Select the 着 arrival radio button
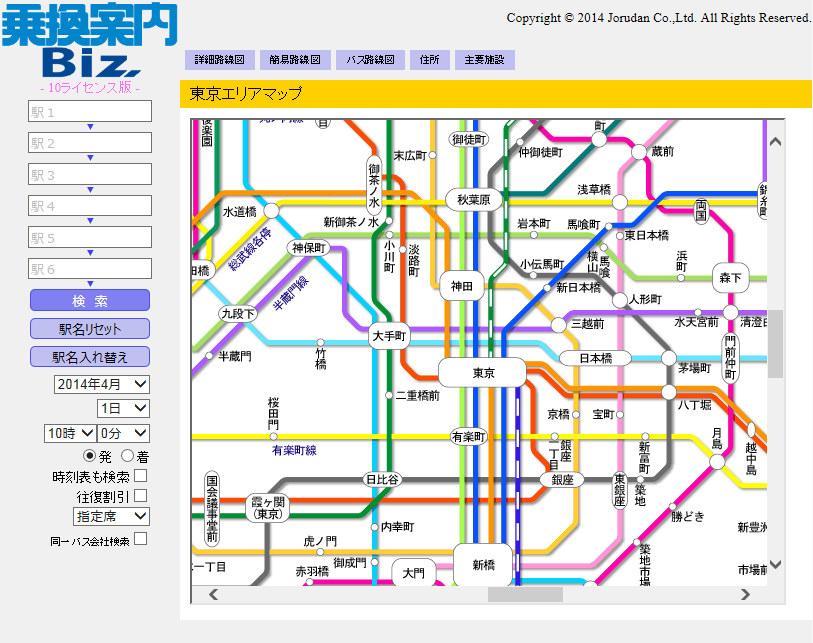 (x=127, y=456)
